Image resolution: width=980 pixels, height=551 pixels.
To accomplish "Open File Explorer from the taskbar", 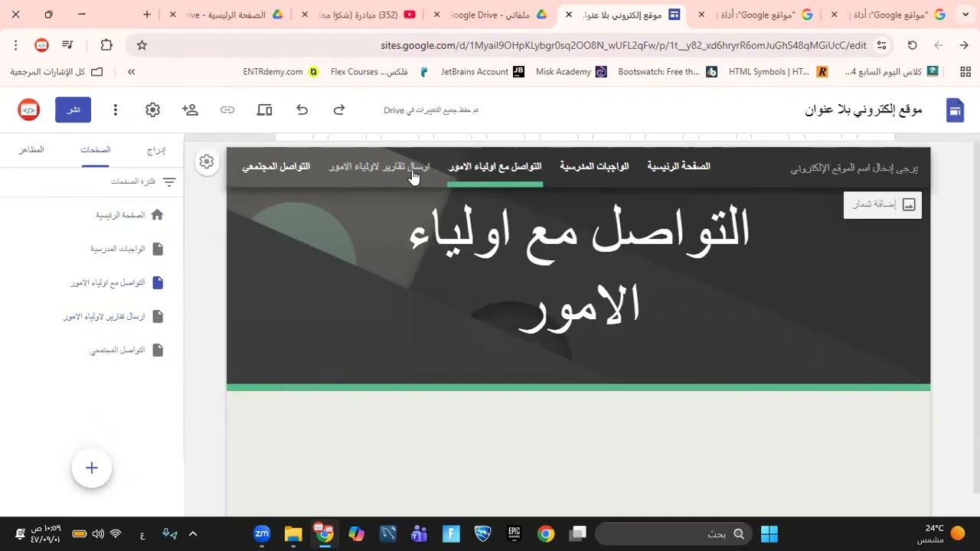I will tap(293, 533).
